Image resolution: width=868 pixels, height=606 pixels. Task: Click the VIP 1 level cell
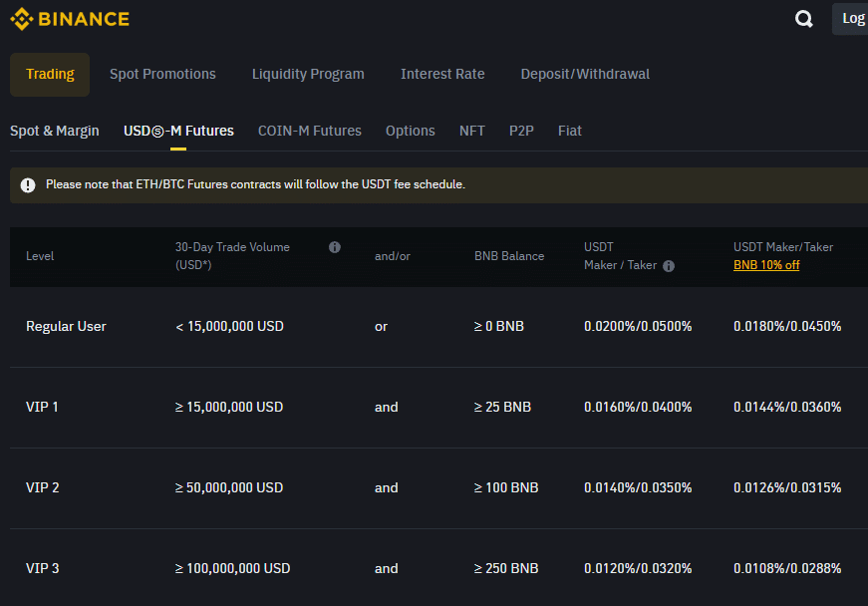(x=42, y=408)
